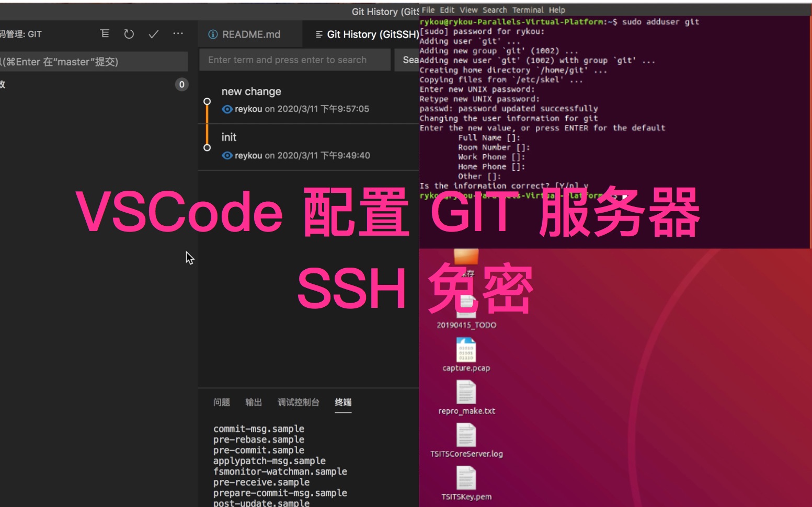Open the Source Control more actions menu
The width and height of the screenshot is (812, 507).
tap(178, 33)
